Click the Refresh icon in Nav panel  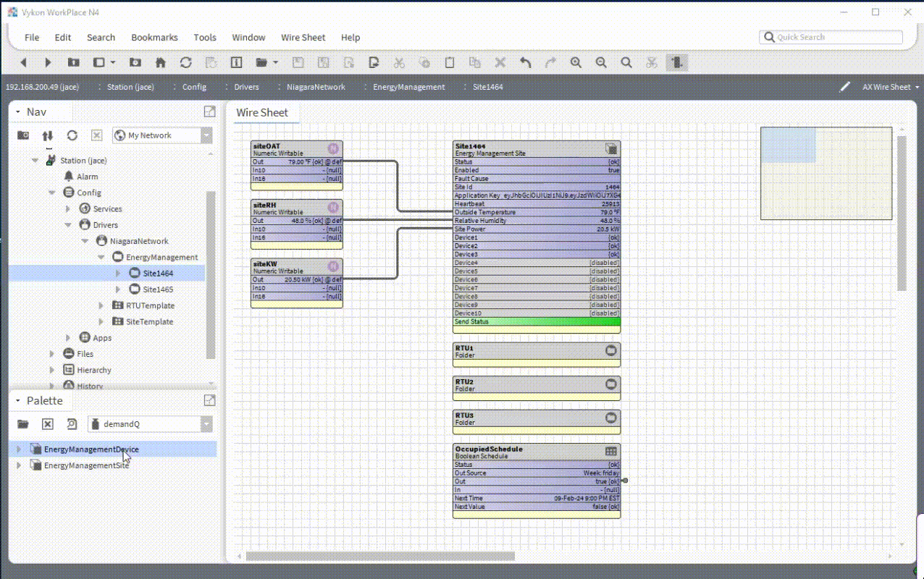pyautogui.click(x=72, y=135)
